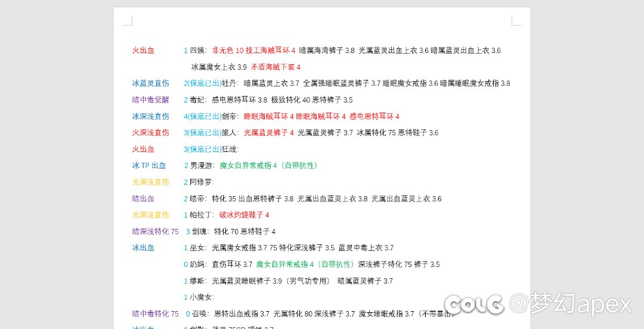Select the text '深浅裤子特化 75 裤子 3.5'

(399, 265)
